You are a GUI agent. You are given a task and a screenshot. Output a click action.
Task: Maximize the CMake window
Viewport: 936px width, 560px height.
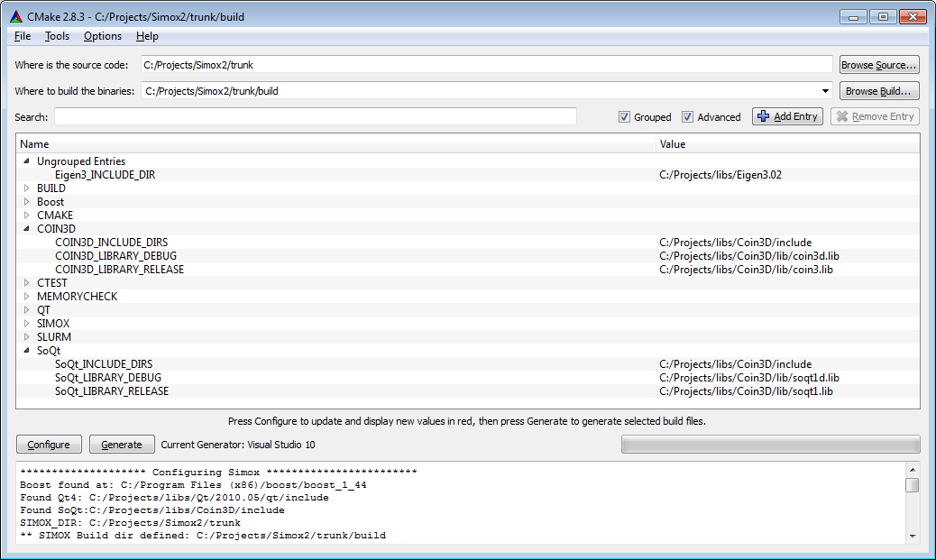883,17
